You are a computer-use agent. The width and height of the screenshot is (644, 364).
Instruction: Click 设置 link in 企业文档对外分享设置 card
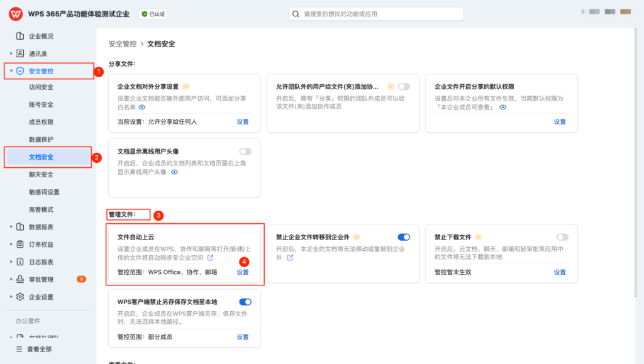point(242,122)
